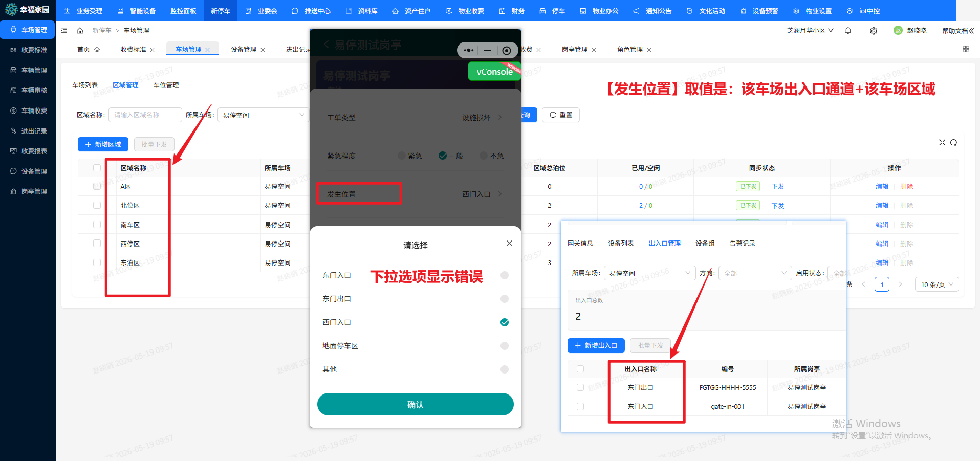This screenshot has width=980, height=461.
Task: Open iot中控 in top navigation
Action: point(863,11)
